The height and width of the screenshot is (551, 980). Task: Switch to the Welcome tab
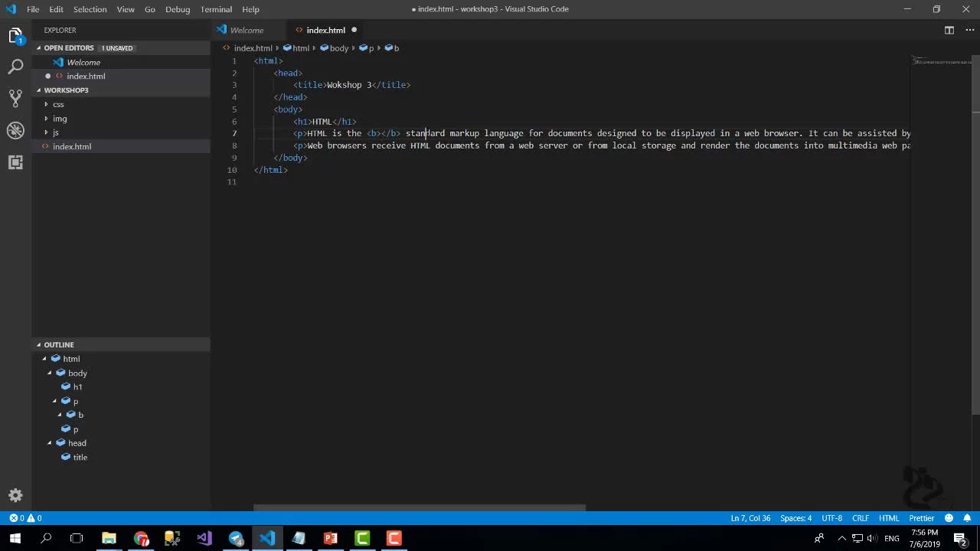tap(247, 30)
